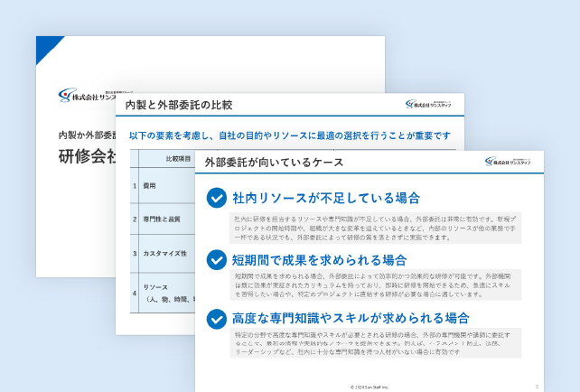Viewport: 580px width, 392px height.
Task: Click the checkmark icon beside 高度な専門知識やスキルが求められる場合
Action: pos(217,319)
